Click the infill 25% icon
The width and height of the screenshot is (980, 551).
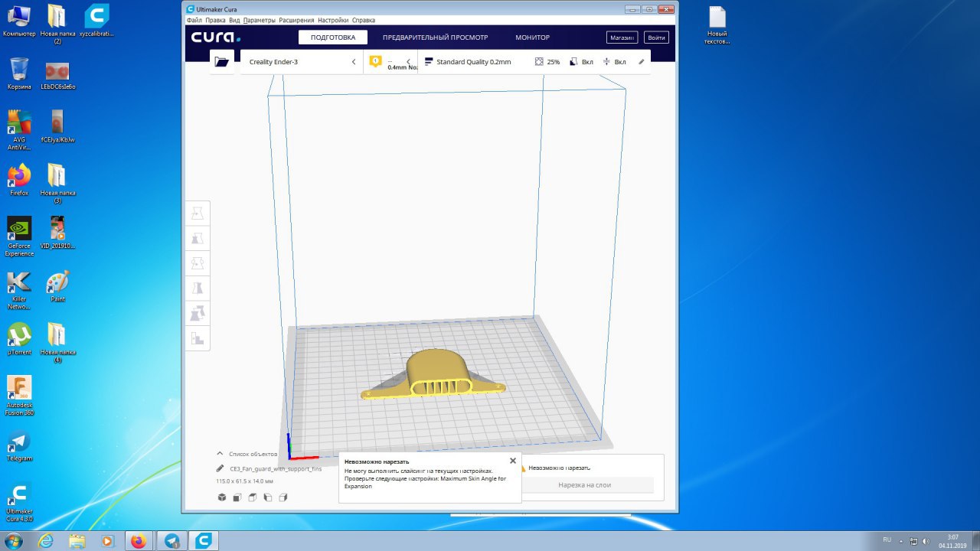pyautogui.click(x=539, y=62)
